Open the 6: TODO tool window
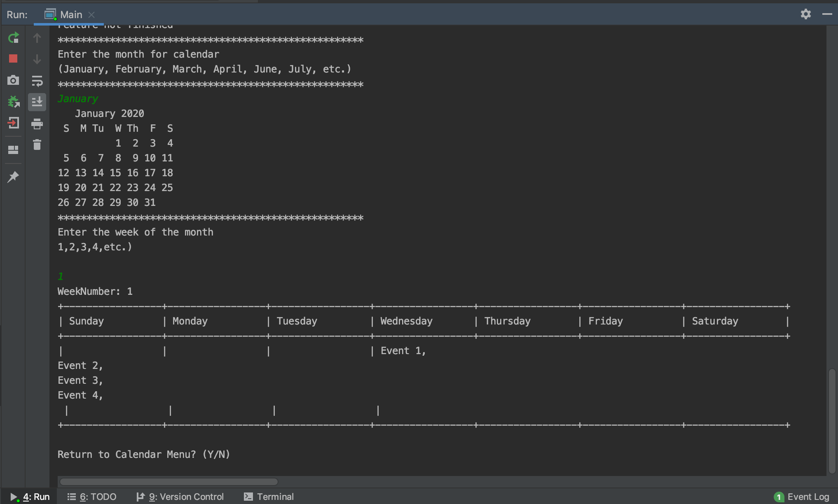 (x=92, y=497)
